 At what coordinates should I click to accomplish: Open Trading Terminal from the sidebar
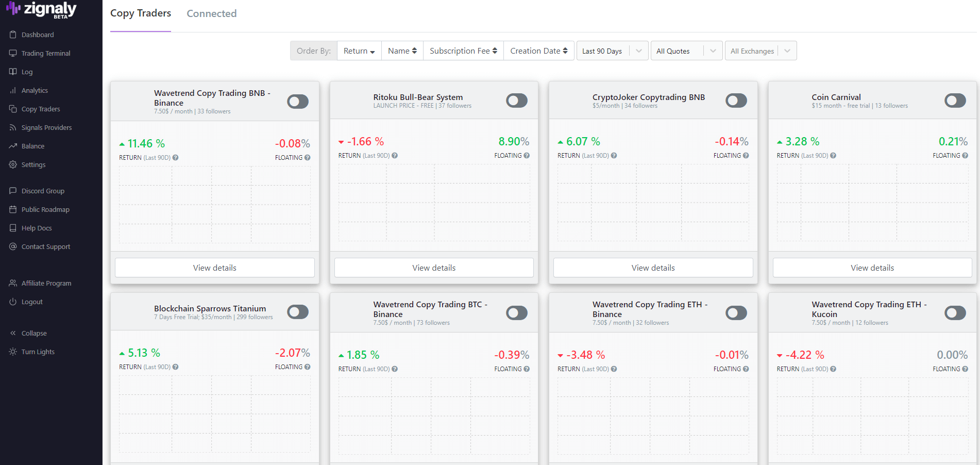pyautogui.click(x=46, y=53)
